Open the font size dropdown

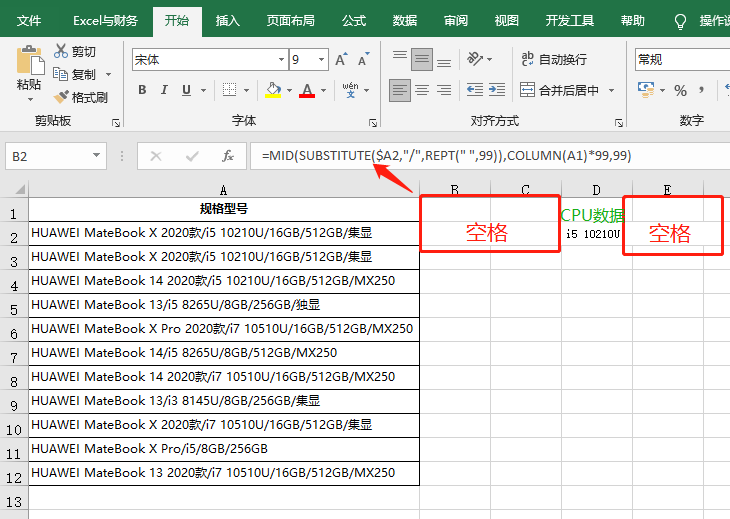pyautogui.click(x=321, y=60)
